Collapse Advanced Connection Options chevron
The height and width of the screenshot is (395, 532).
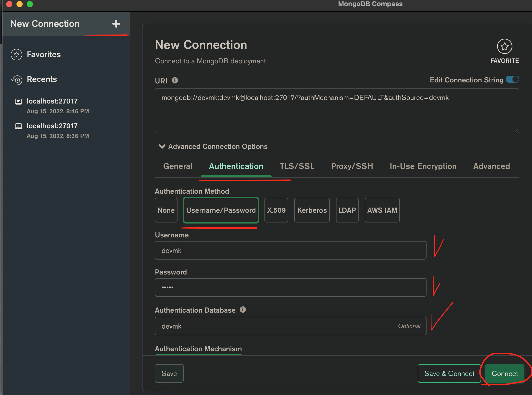coord(162,147)
